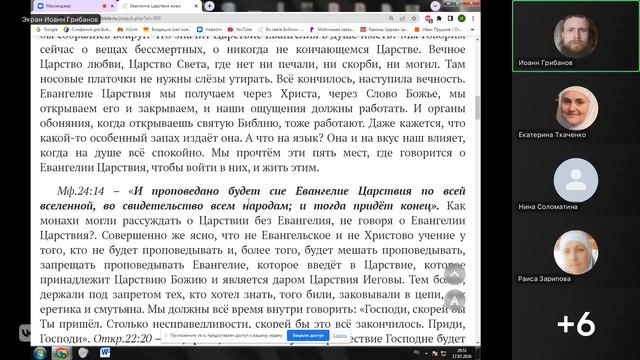640x360 pixels.
Task: Click the page vertical scrollbar thumb
Action: [478, 108]
